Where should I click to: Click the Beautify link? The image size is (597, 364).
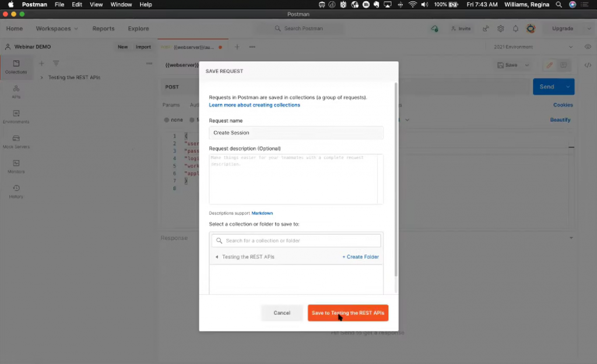560,120
